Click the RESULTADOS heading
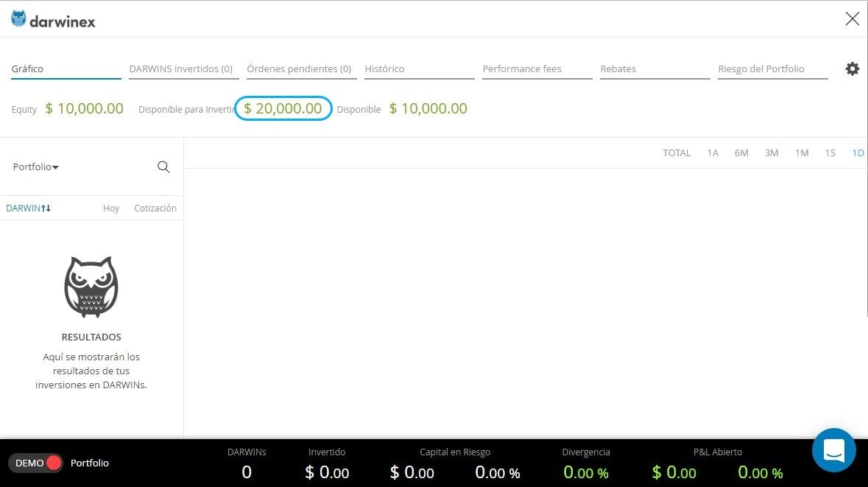The image size is (868, 487). [x=91, y=337]
